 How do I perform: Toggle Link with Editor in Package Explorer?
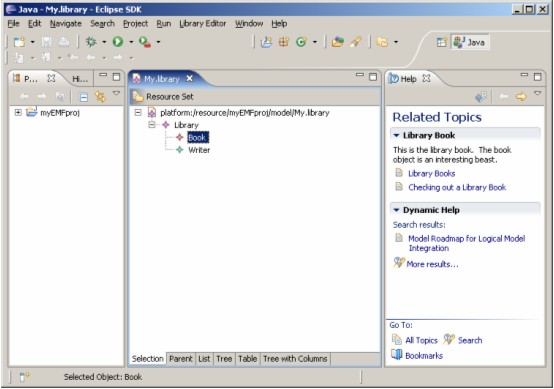coord(101,97)
